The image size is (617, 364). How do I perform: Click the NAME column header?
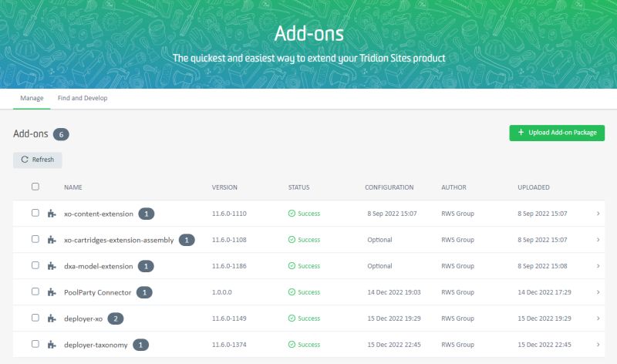tap(73, 187)
